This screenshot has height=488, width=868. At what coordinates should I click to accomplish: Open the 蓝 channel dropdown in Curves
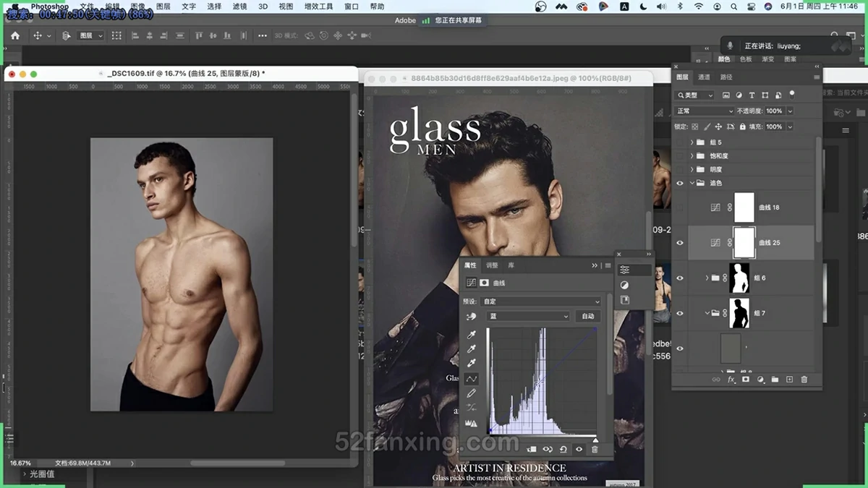[527, 316]
